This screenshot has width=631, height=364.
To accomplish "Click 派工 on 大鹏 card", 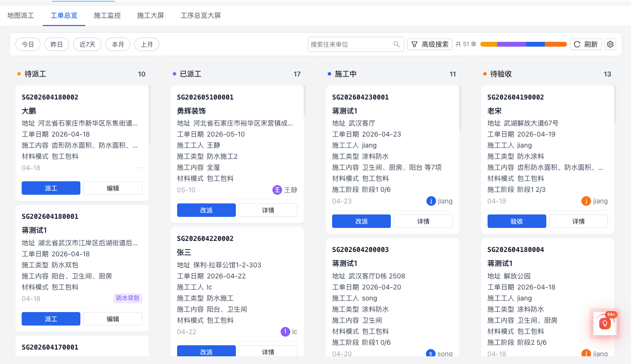I will click(x=51, y=188).
